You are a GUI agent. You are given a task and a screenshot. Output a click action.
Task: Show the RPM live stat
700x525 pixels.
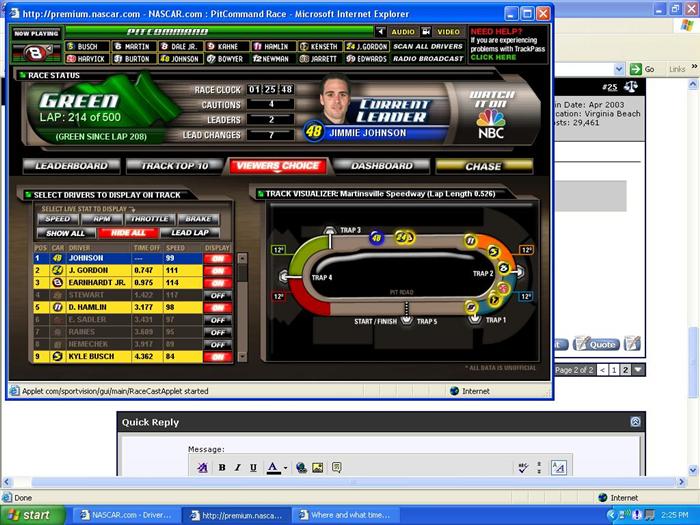102,219
